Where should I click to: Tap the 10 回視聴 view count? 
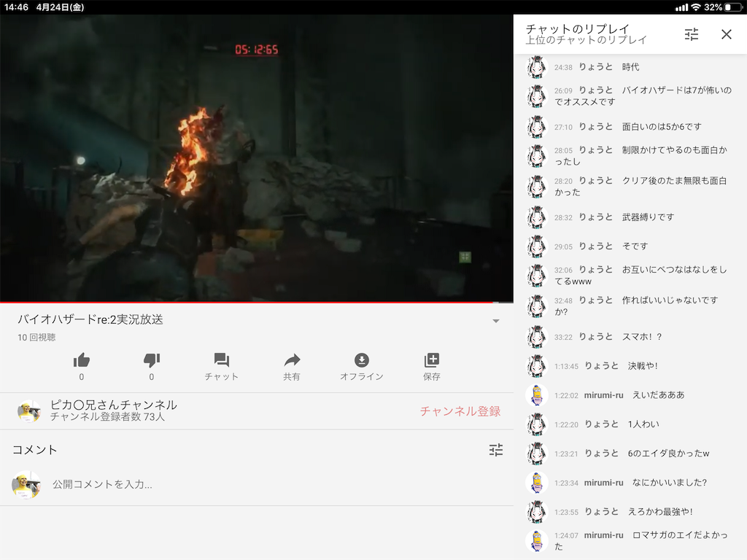[x=36, y=337]
